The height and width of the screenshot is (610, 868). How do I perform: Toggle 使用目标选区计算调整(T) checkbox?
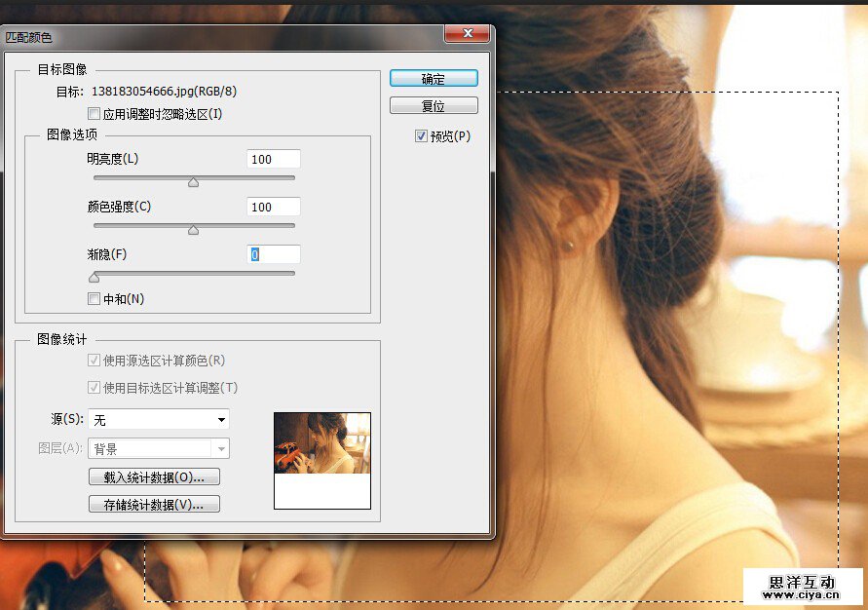[x=94, y=388]
